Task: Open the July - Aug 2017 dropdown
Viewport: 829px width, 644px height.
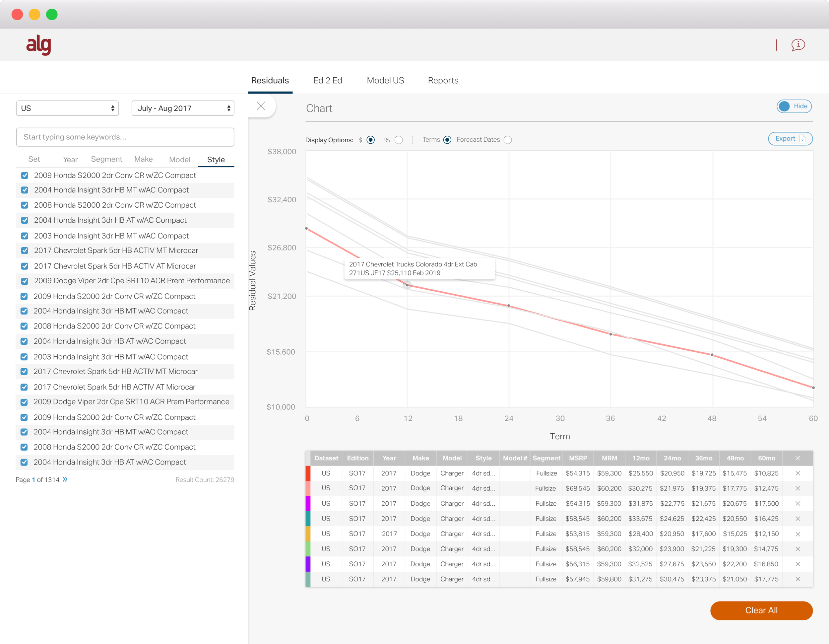Action: click(x=183, y=108)
